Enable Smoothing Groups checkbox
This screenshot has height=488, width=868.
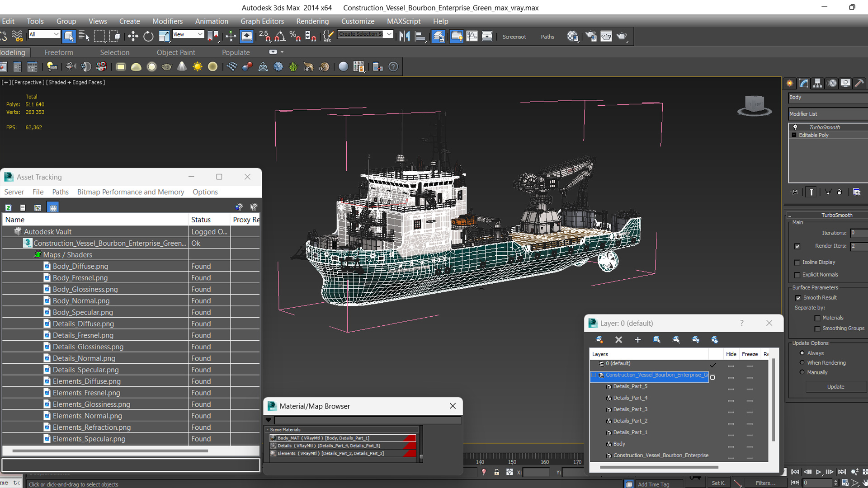tap(817, 328)
